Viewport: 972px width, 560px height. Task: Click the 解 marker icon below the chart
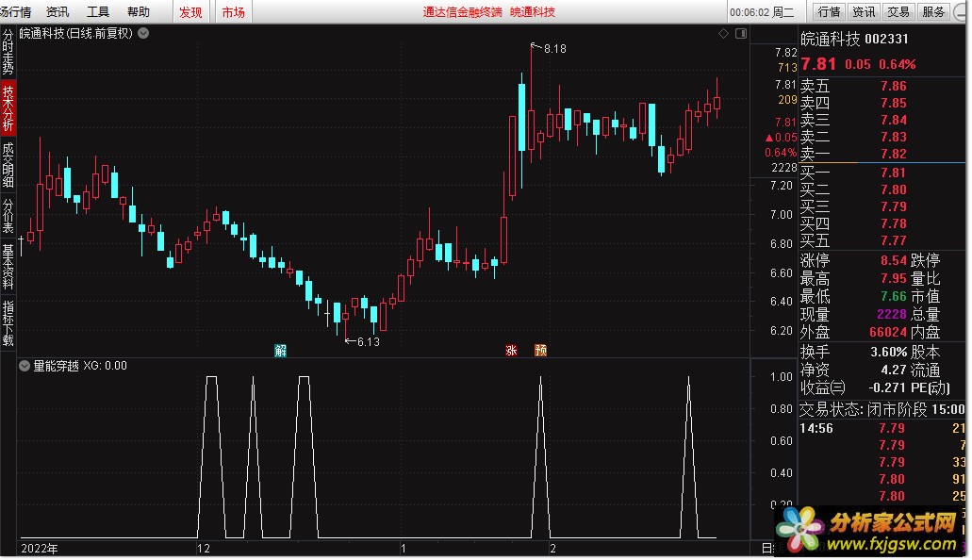click(281, 351)
